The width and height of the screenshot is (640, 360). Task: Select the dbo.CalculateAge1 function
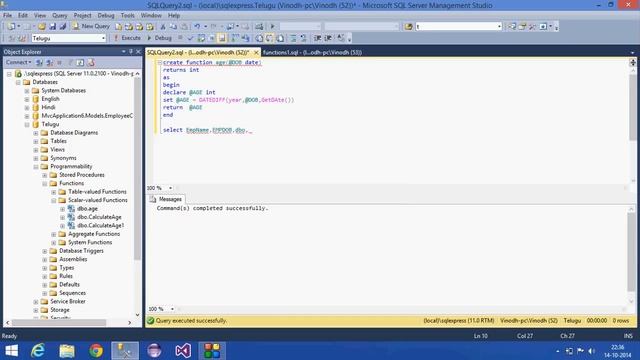[100, 226]
